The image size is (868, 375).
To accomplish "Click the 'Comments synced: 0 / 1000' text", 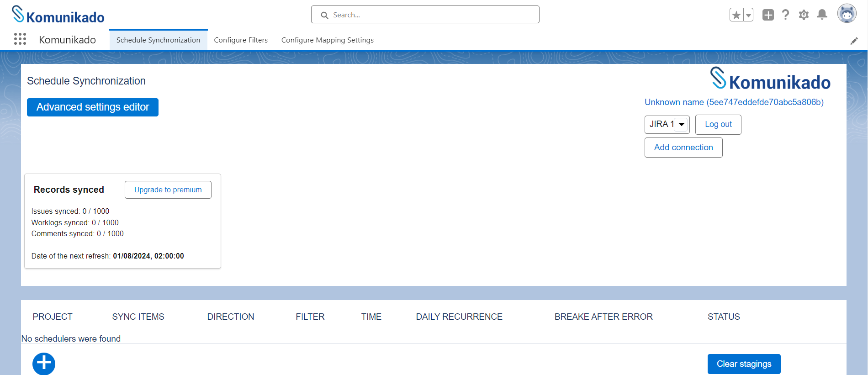I will point(78,233).
